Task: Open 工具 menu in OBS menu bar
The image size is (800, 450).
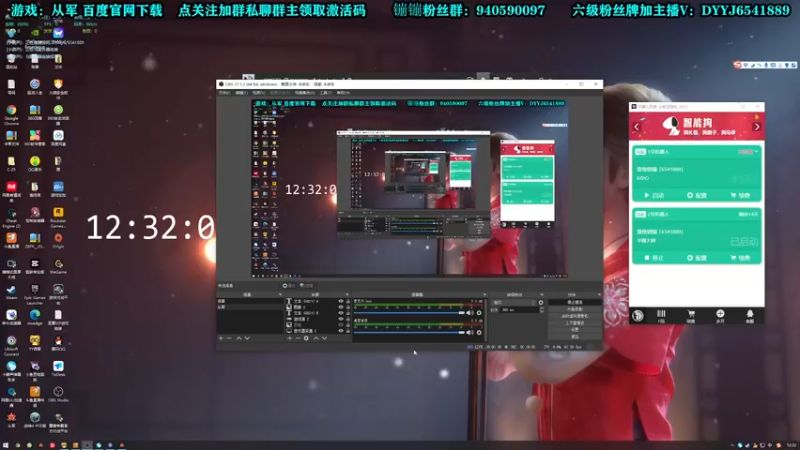Action: 326,93
